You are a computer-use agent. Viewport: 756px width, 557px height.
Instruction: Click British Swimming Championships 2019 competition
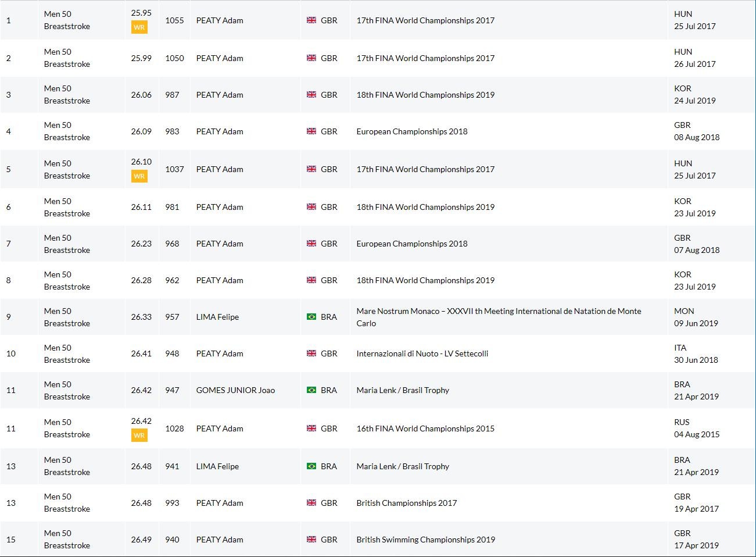click(x=425, y=540)
